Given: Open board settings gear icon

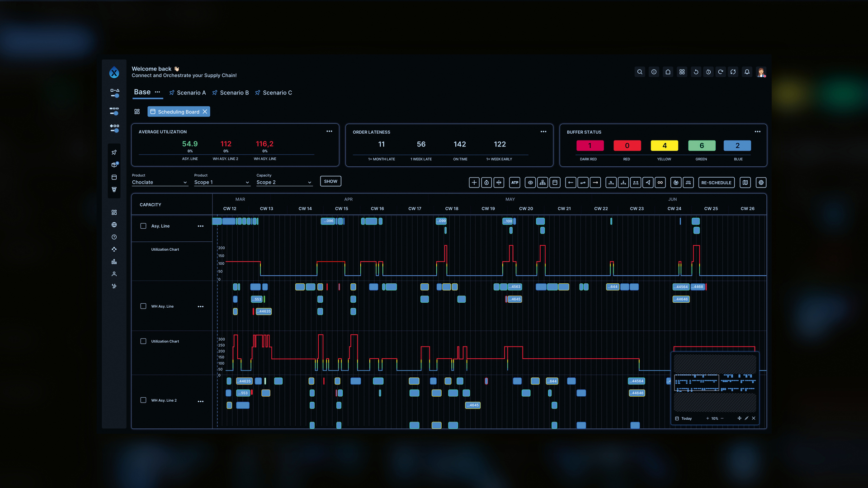Looking at the screenshot, I should coord(761,183).
